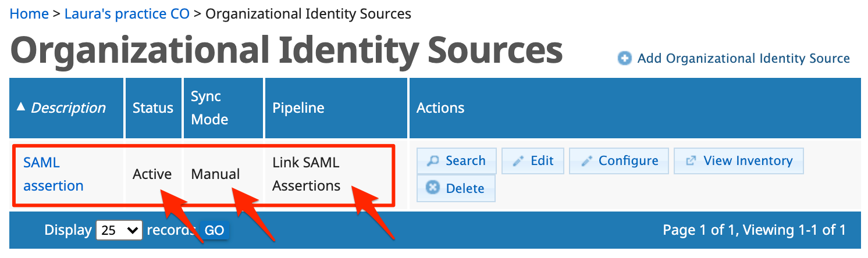Open the SAML assertion source link
868x258 pixels.
tap(53, 174)
